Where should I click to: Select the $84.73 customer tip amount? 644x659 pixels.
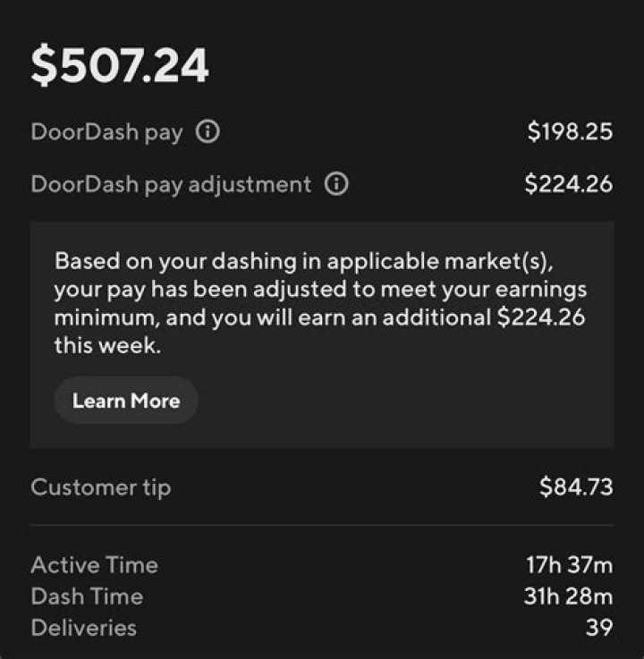pyautogui.click(x=576, y=487)
